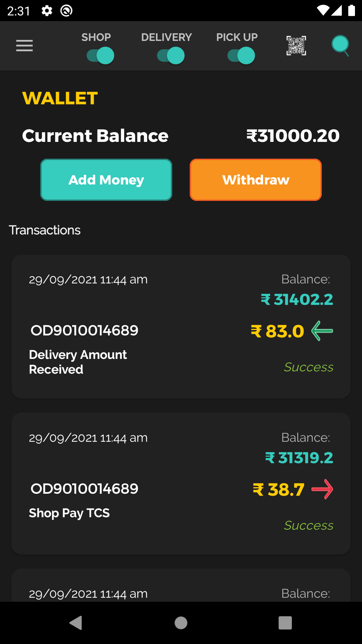Tap red outgoing arrow on ₹38.7 transaction

click(322, 489)
